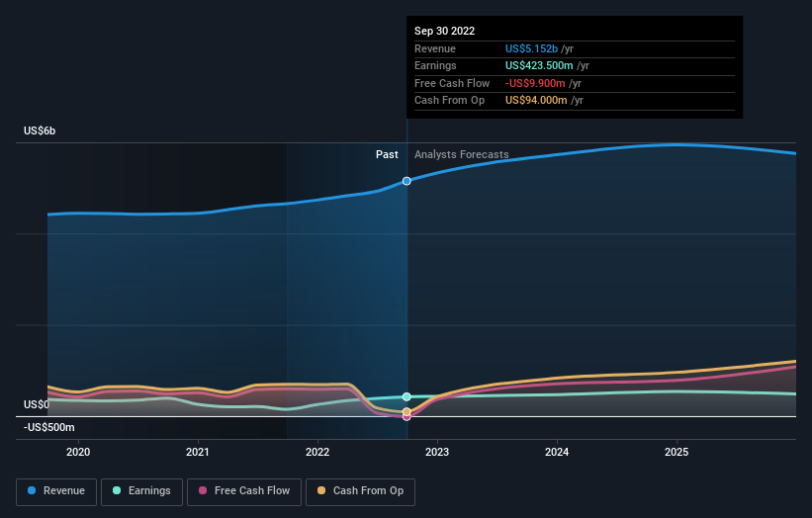
Task: Click the teal Earnings data point marker
Action: pos(406,397)
